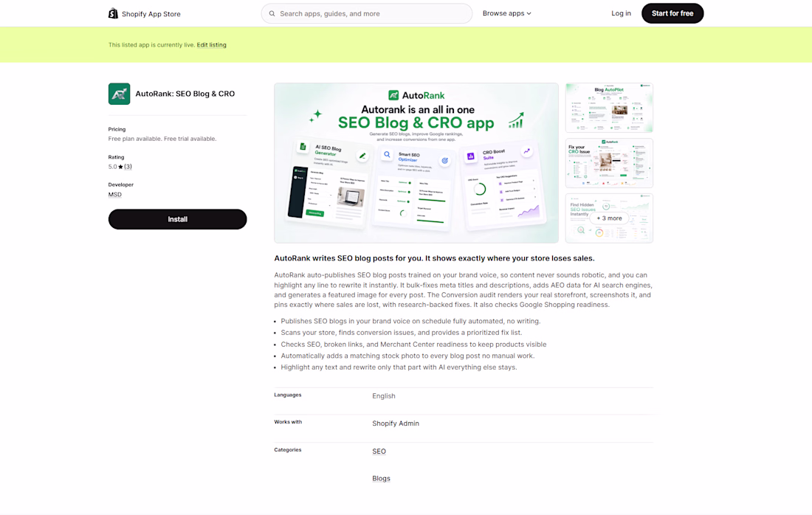Click the Install button
The height and width of the screenshot is (515, 812).
click(178, 219)
